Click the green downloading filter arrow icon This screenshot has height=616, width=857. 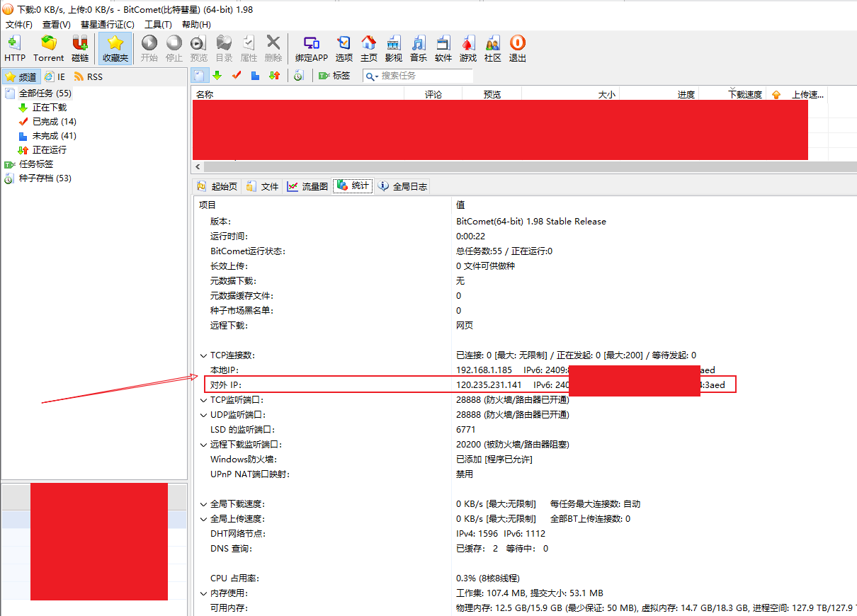click(217, 75)
